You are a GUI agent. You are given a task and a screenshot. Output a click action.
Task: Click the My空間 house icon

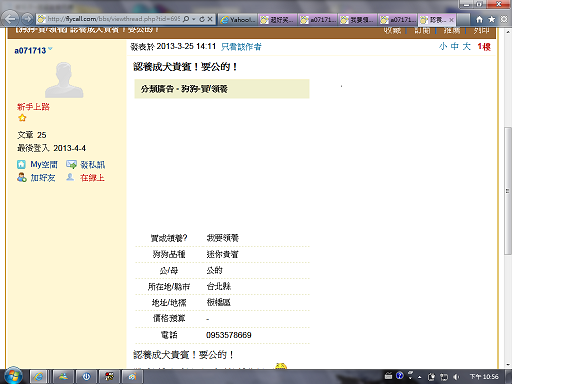coord(22,164)
